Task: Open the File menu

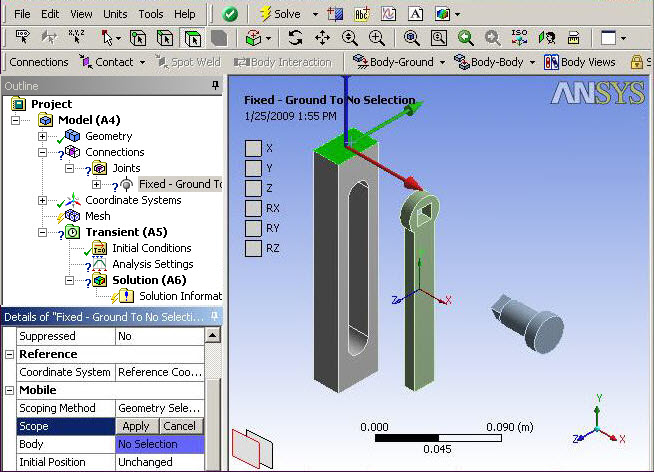Action: tap(22, 14)
